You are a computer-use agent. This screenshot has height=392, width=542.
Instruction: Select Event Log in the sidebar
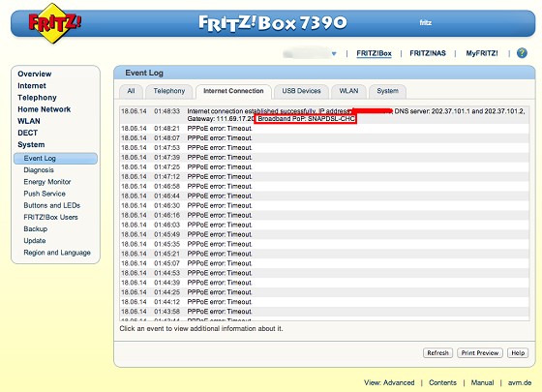tap(56, 159)
